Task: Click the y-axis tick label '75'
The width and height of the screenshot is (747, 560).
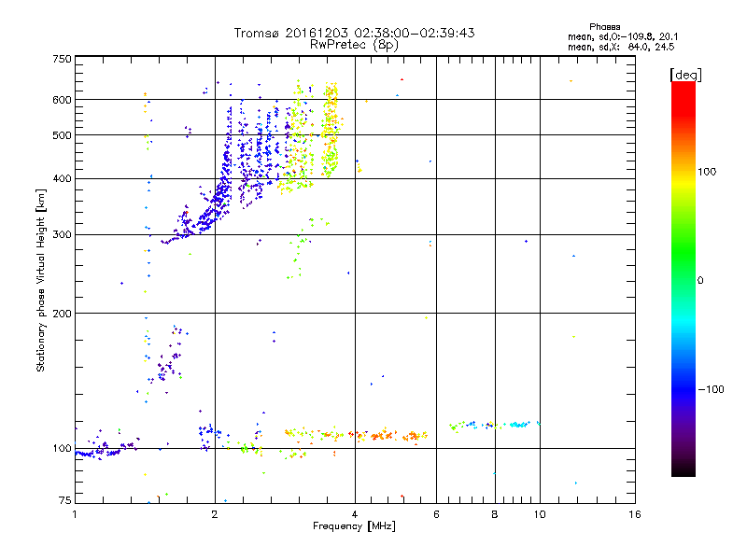Action: (x=65, y=500)
